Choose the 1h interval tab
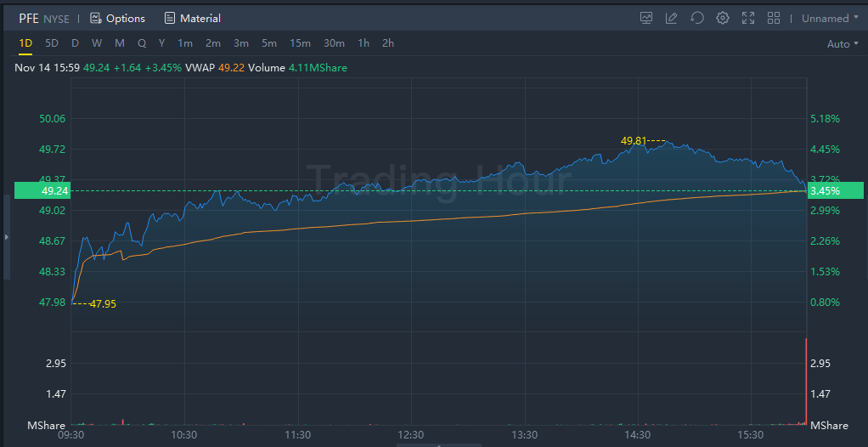The height and width of the screenshot is (447, 868). [364, 43]
